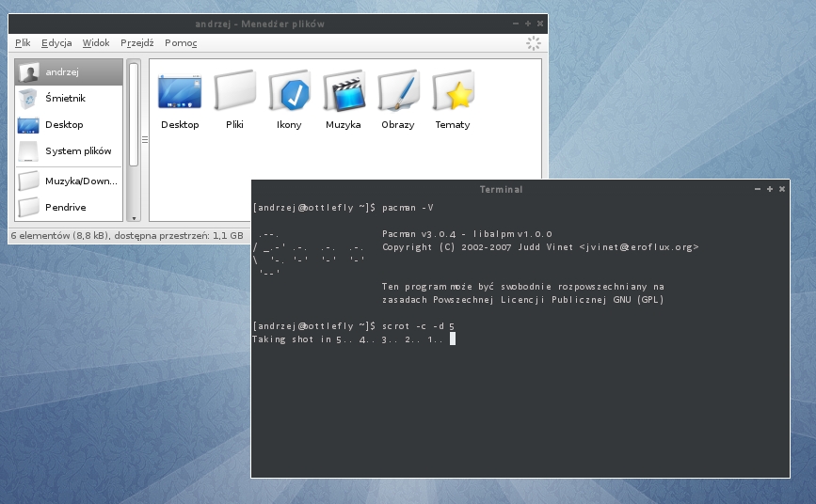Select andrzej home in the sidebar
The height and width of the screenshot is (504, 816).
click(69, 71)
